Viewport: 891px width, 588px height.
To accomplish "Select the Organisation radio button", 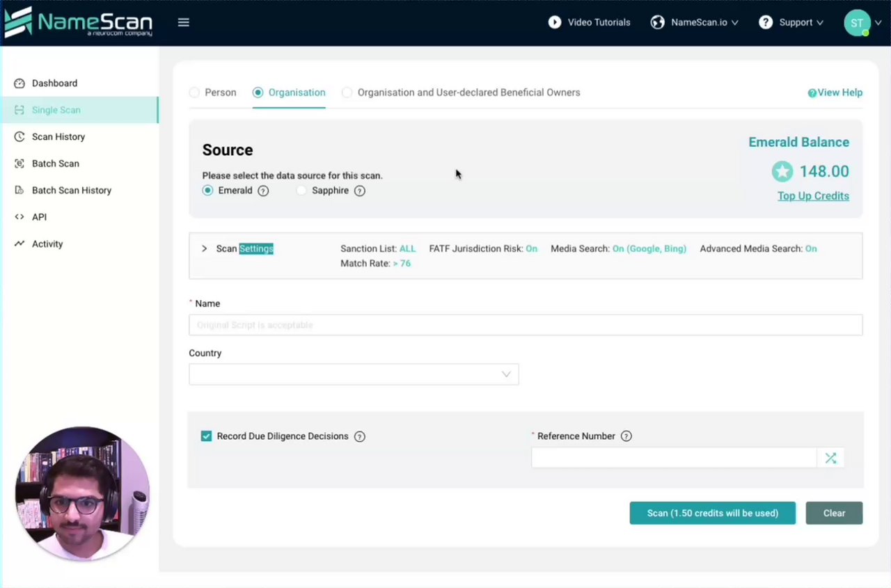I will pos(258,93).
